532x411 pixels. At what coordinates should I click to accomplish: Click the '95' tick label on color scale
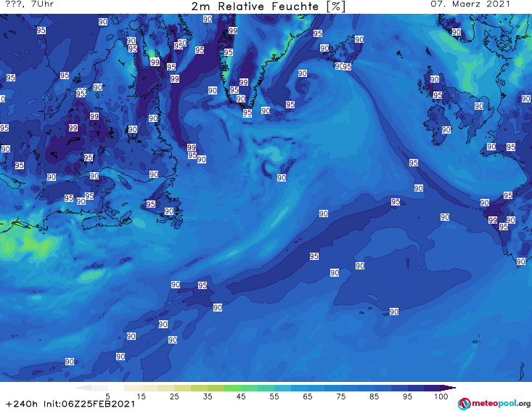(x=407, y=396)
